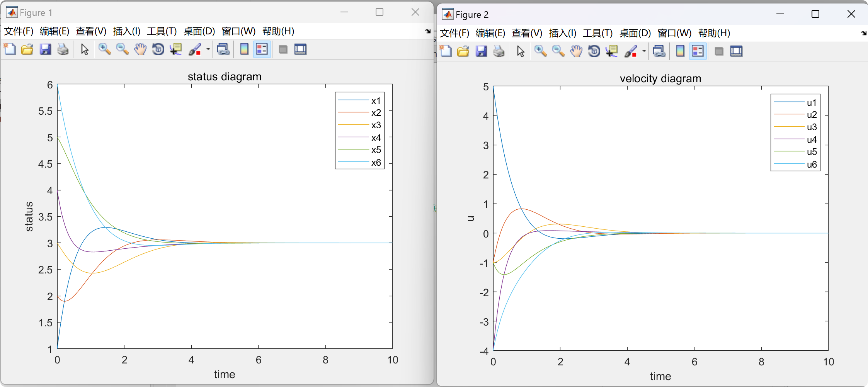Open the brush tool dropdown in Figure 1
868x387 pixels.
tap(208, 49)
